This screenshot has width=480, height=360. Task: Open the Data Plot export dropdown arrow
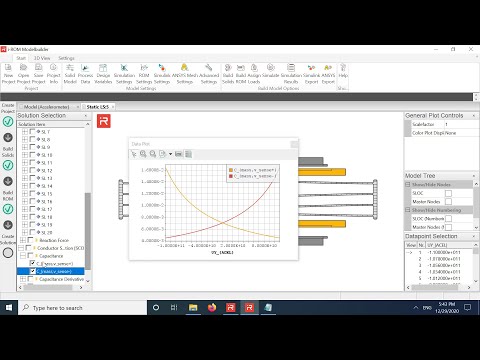coord(170,154)
